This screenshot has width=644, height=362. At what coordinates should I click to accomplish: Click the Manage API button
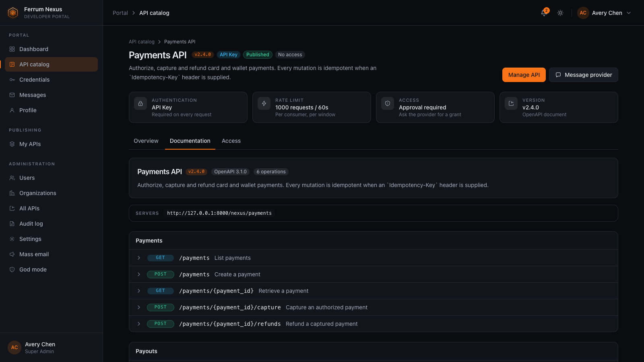pos(524,75)
